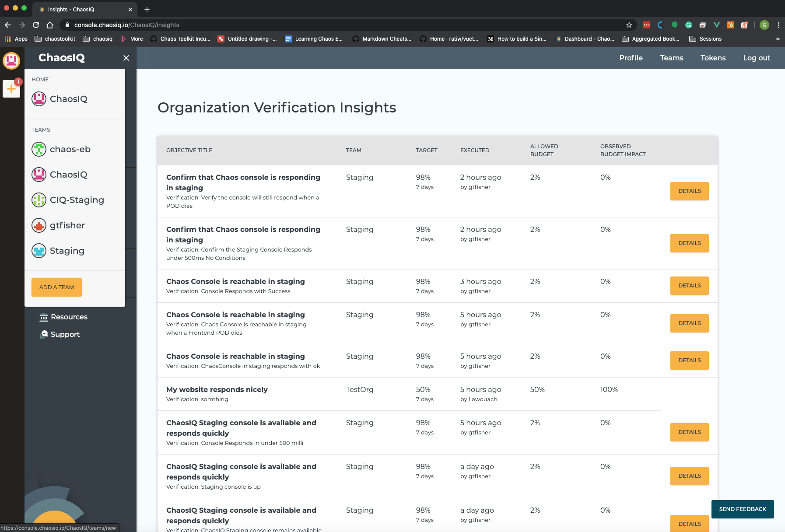Close the ChaosIQ sidebar with the X icon

click(x=126, y=58)
